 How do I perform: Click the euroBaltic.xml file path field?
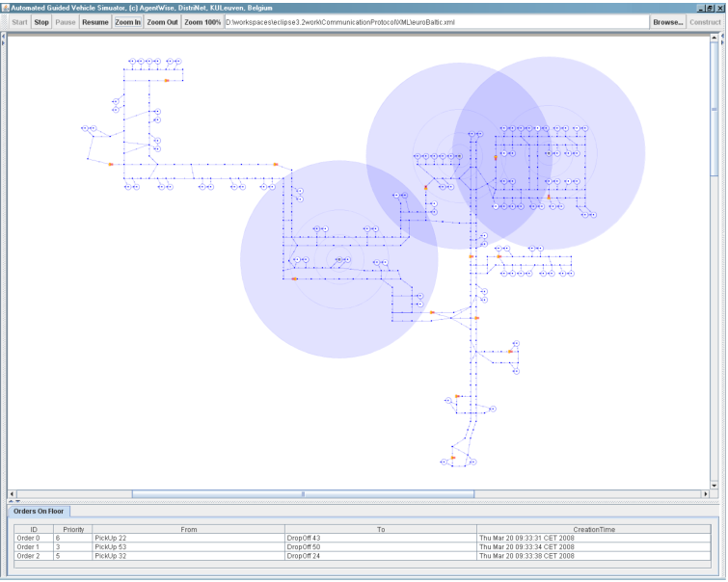tap(437, 22)
